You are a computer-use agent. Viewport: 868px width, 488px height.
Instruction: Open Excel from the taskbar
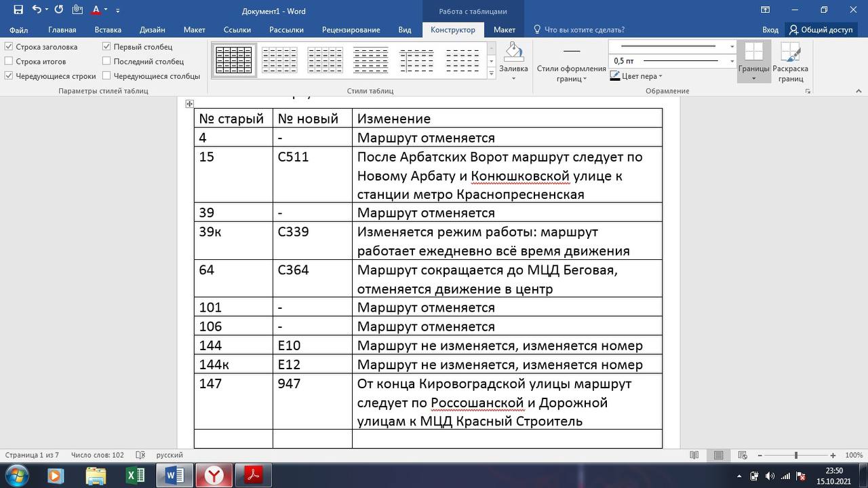pyautogui.click(x=136, y=475)
